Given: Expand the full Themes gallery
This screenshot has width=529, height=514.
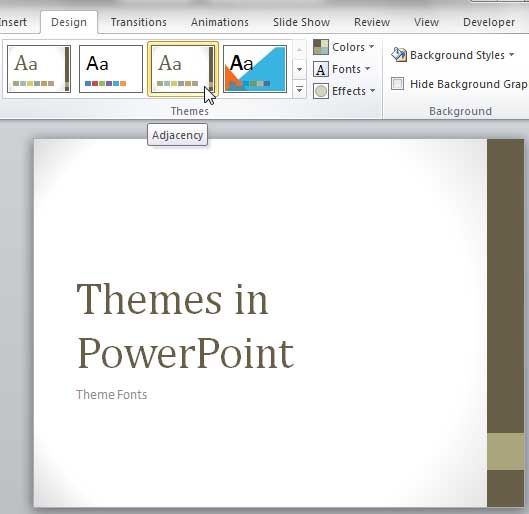Looking at the screenshot, I should click(299, 90).
